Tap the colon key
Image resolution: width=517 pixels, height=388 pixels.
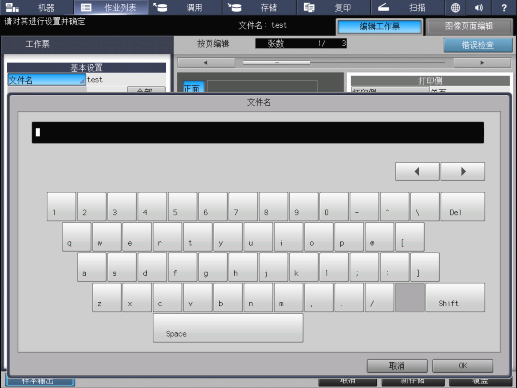pyautogui.click(x=395, y=267)
